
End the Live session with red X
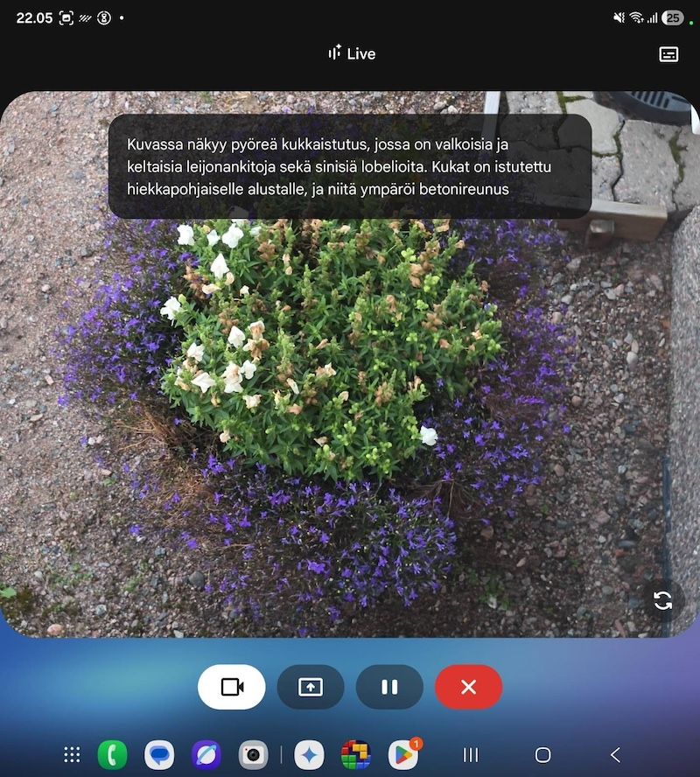(x=469, y=687)
